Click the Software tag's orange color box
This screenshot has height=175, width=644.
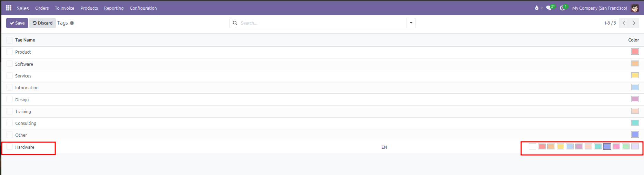pyautogui.click(x=635, y=64)
